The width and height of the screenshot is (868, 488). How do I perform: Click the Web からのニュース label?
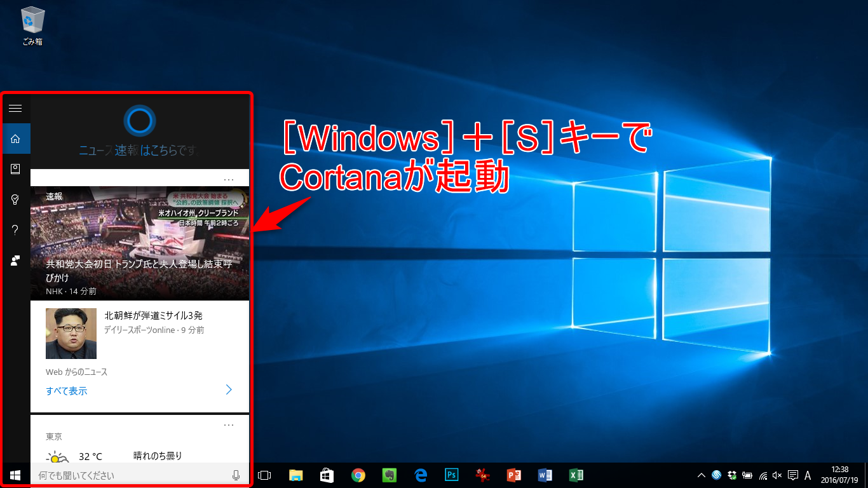coord(76,372)
